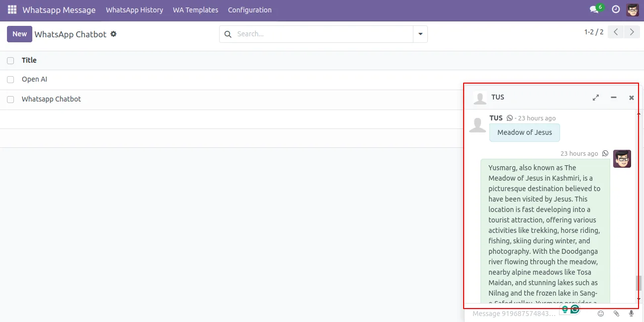Click the 1-2 / 2 pager counter

[x=594, y=32]
